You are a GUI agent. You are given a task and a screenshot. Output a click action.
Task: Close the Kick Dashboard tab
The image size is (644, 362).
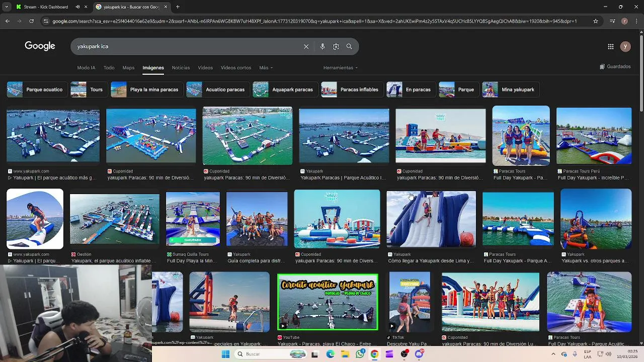click(x=86, y=7)
